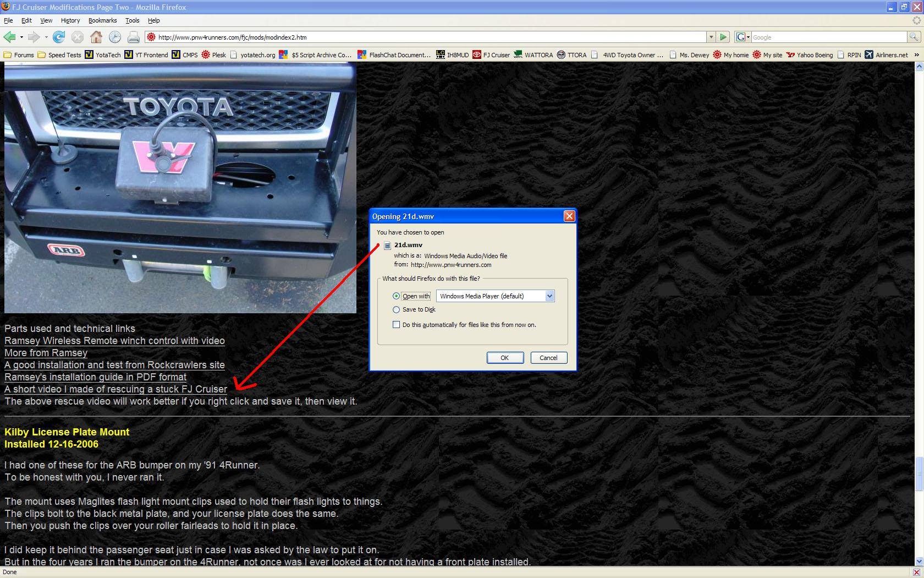Click OK in the Opening 21d.wmv dialog
The height and width of the screenshot is (578, 924).
pos(505,358)
